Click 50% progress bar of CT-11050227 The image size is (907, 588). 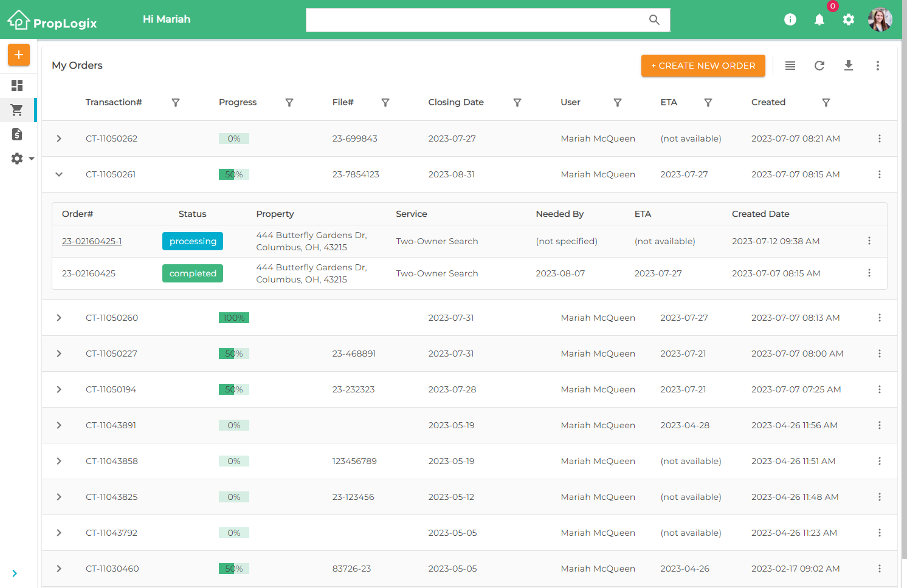coord(234,354)
